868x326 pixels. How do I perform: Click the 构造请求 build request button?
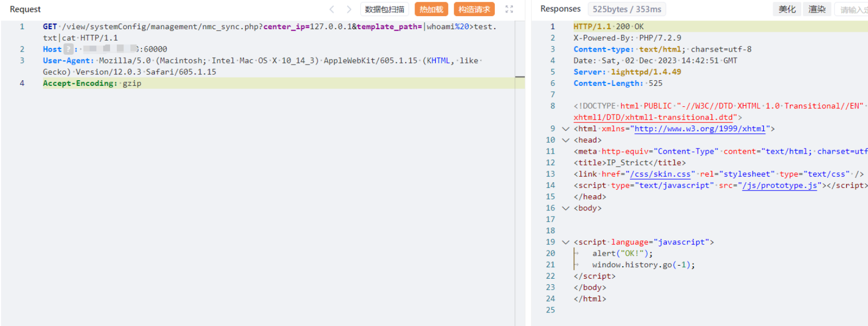coord(474,9)
